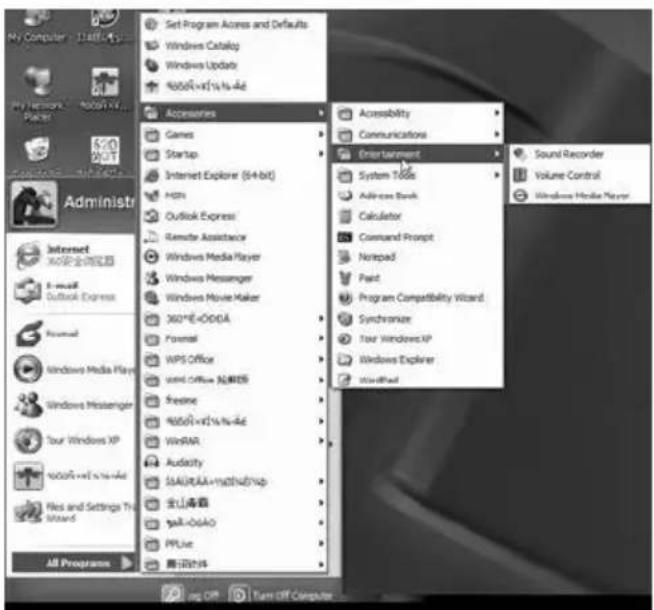
Task: Expand the WinRAR folder arrow
Action: pyautogui.click(x=321, y=441)
